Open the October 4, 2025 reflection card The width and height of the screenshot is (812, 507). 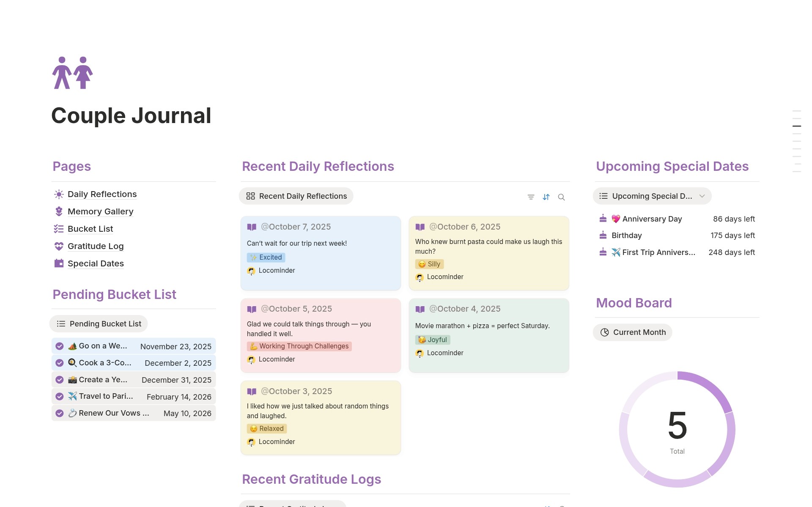(489, 335)
